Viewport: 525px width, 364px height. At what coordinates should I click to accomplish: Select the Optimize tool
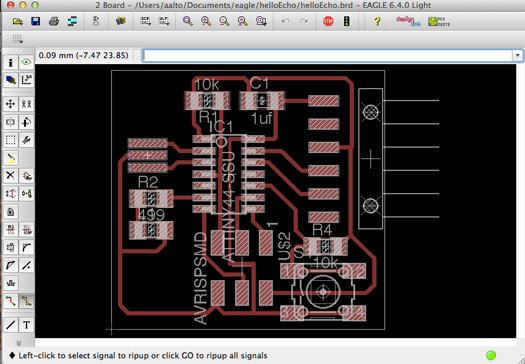coord(26,265)
